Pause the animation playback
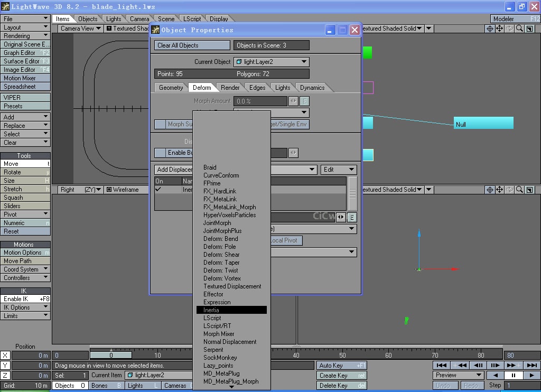541x392 pixels. tap(514, 375)
